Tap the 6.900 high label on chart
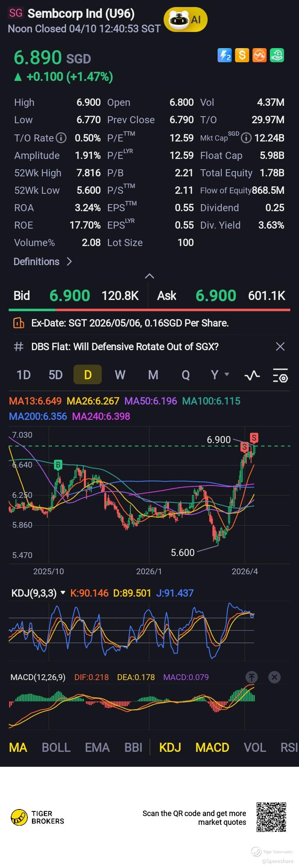The image size is (299, 868). (x=218, y=439)
